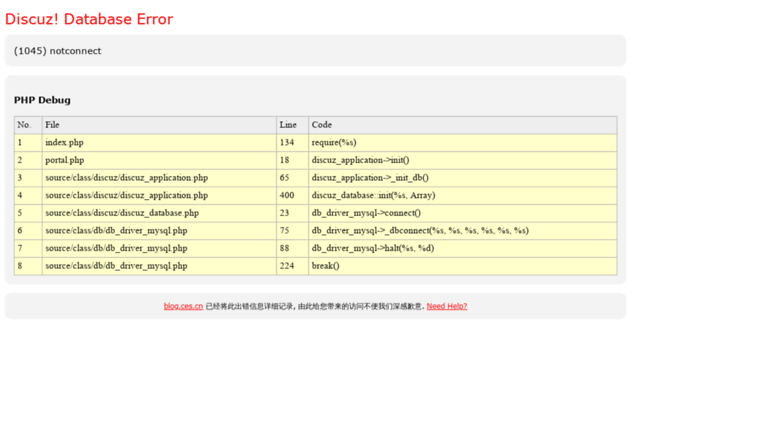Select the file path in row 4
The image size is (777, 423).
[159, 196]
